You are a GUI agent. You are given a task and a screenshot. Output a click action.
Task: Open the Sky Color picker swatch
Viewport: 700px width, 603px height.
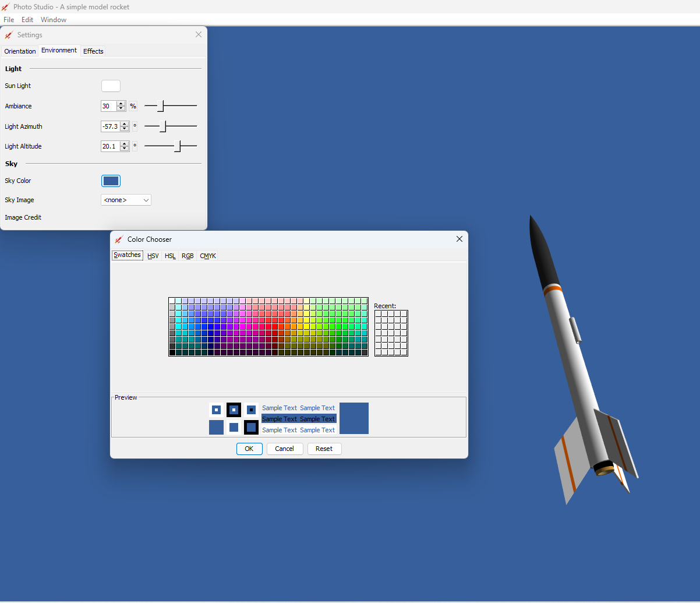[111, 181]
